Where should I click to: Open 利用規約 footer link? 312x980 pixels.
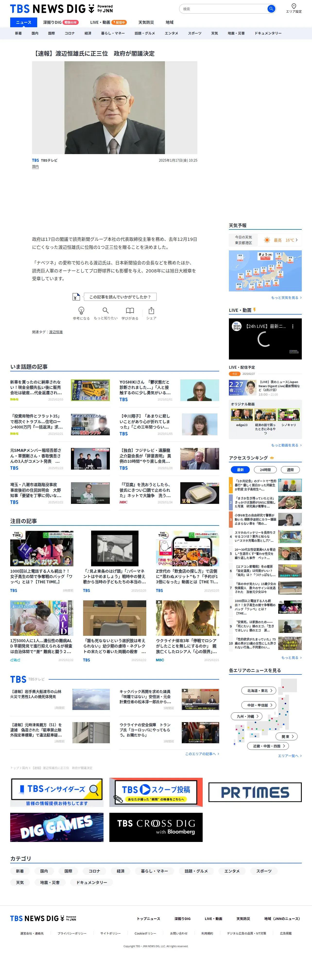[x=207, y=933]
